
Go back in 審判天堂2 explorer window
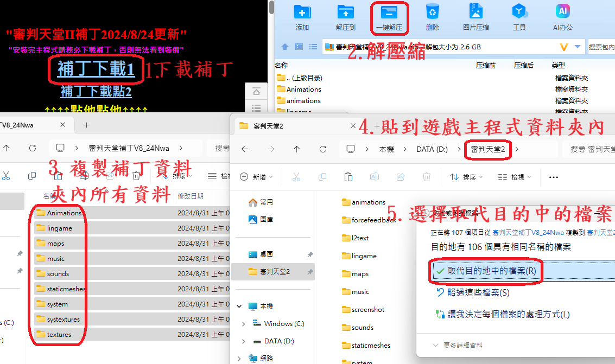[245, 149]
